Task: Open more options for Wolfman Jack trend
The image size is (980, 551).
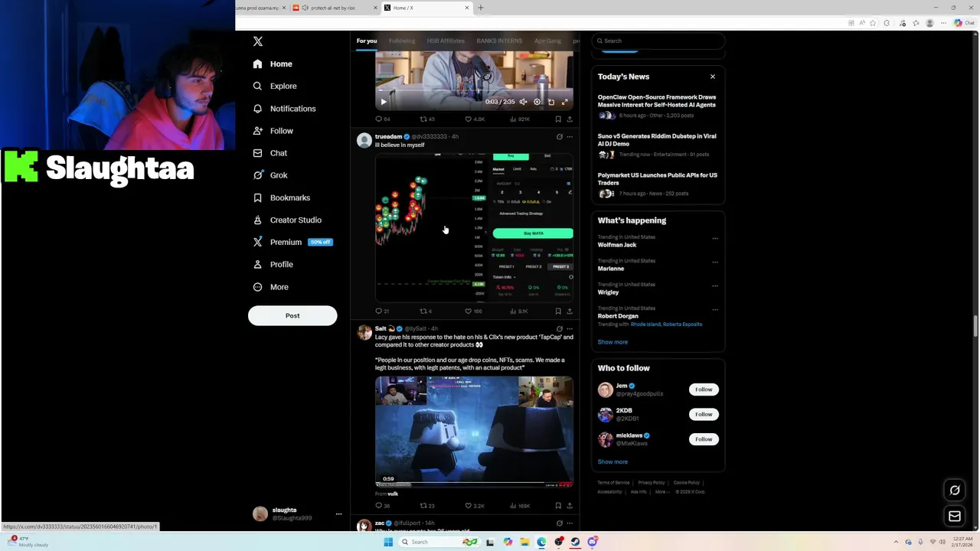Action: 715,238
